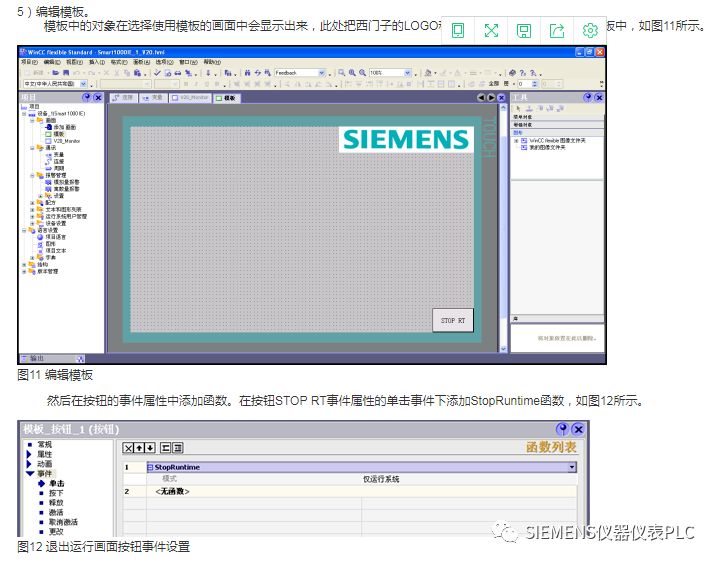Open the 插入(I) menu
The image size is (717, 563).
(x=96, y=62)
